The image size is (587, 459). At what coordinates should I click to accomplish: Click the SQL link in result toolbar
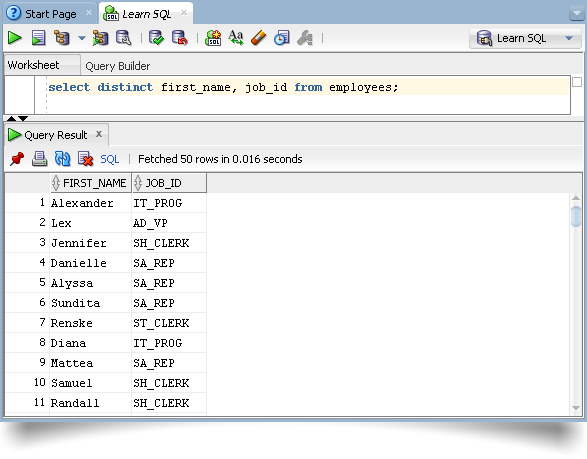click(x=110, y=159)
